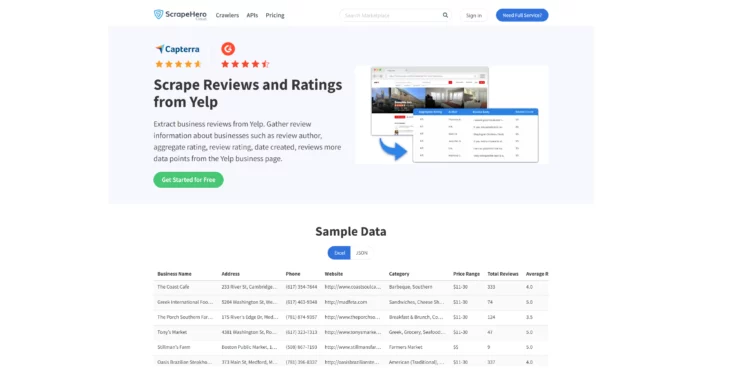The width and height of the screenshot is (744, 378).
Task: Click the Breakfast & Brunch category cell
Action: click(x=416, y=317)
